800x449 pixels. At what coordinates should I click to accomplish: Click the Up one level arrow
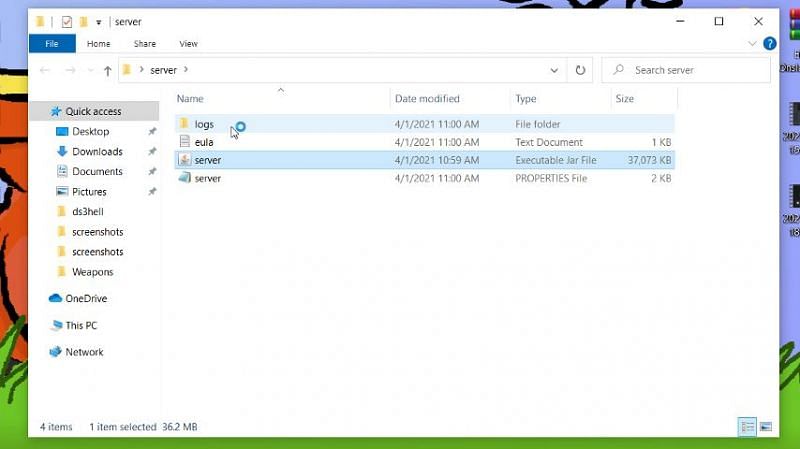click(108, 70)
